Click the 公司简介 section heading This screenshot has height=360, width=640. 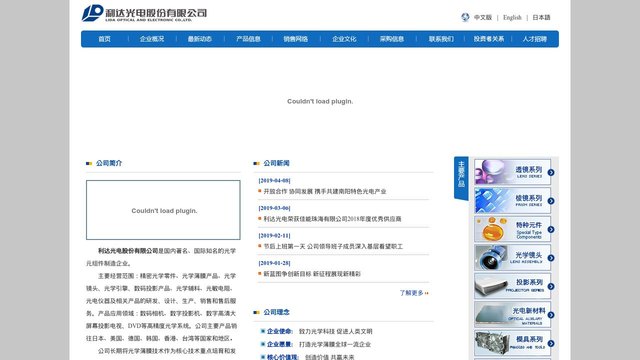109,163
